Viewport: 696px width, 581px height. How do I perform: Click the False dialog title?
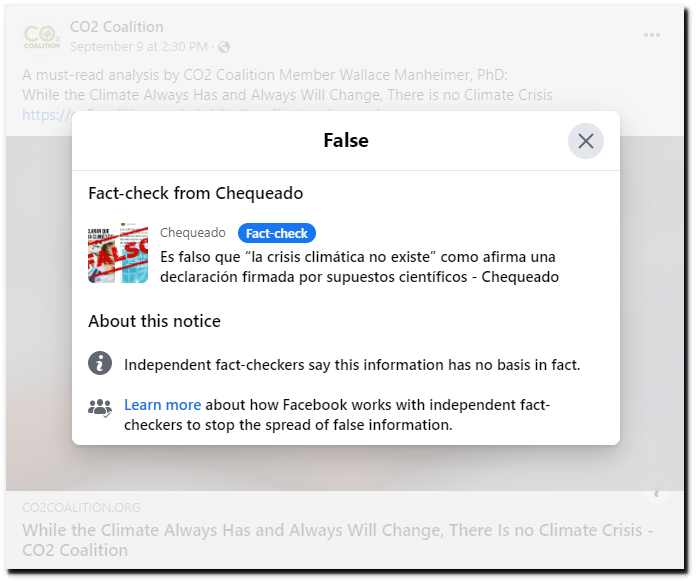coord(346,140)
